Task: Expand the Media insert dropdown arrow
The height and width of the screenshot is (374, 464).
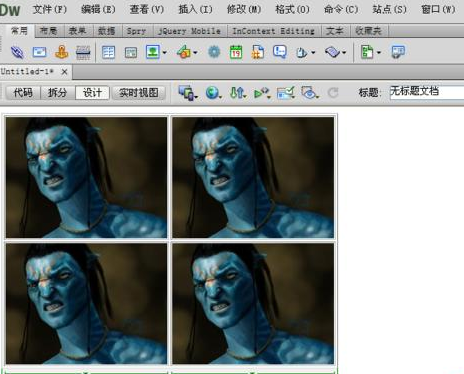Action: [195, 52]
